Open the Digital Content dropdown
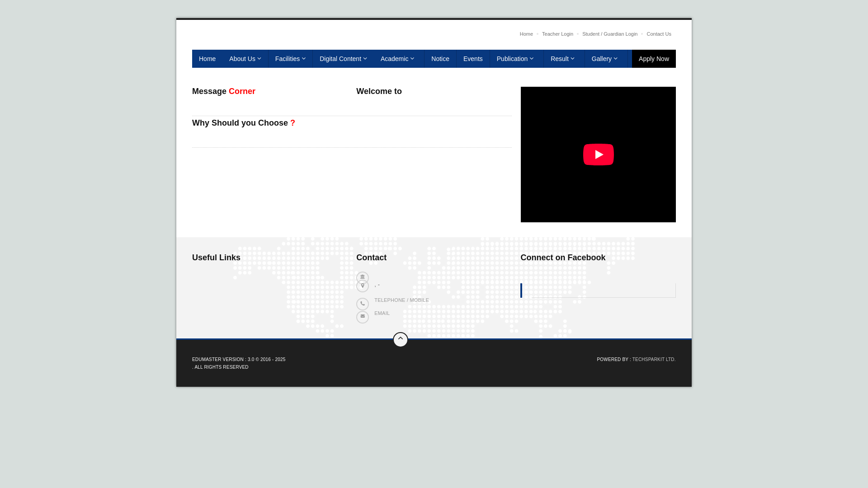The width and height of the screenshot is (868, 488). [343, 59]
